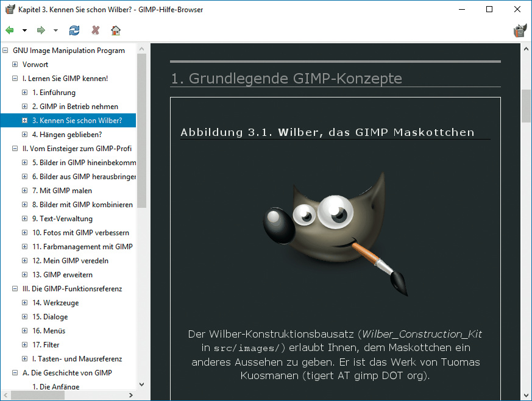The height and width of the screenshot is (401, 532).
Task: Collapse the A. Die Geschichte von GIMP node
Action: (15, 373)
